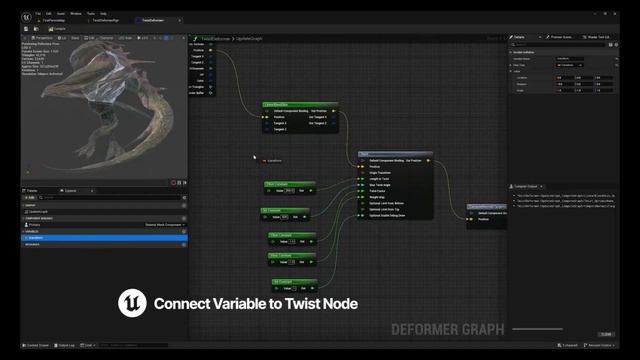Add a component binding with the plus icon

[x=184, y=218]
